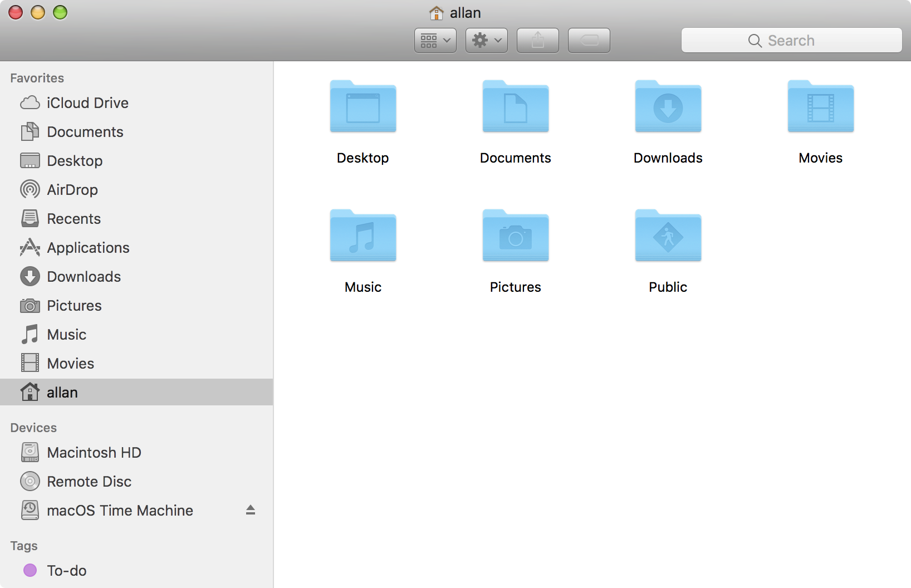The image size is (911, 588).
Task: Eject the macOS Time Machine disk
Action: click(251, 510)
